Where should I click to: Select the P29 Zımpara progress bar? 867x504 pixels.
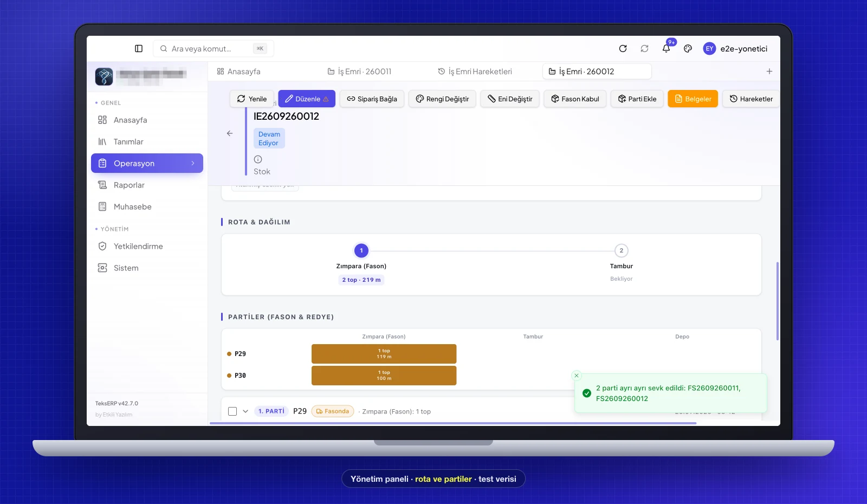(x=384, y=354)
